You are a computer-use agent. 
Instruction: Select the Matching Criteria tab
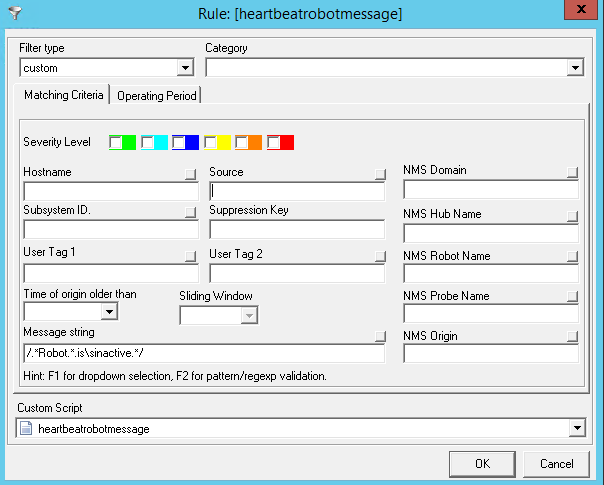click(x=63, y=95)
